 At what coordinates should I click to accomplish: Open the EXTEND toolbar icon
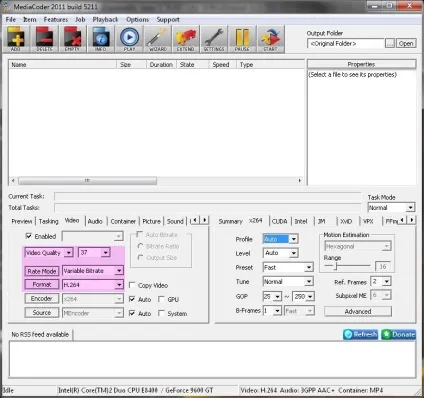(x=186, y=39)
